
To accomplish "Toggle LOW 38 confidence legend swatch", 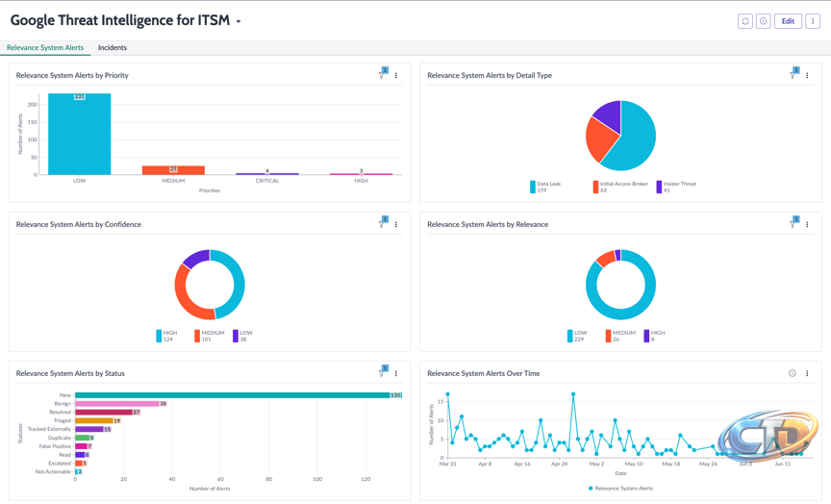I will [236, 336].
